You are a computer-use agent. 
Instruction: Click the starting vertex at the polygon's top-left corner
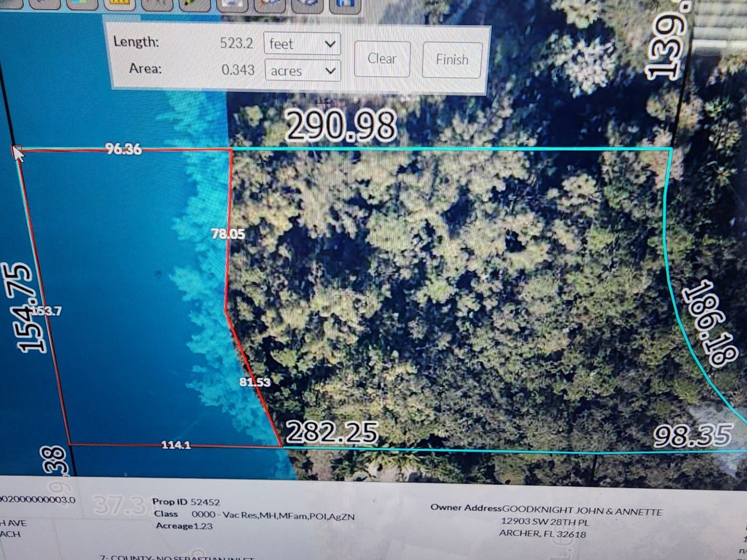tap(16, 148)
